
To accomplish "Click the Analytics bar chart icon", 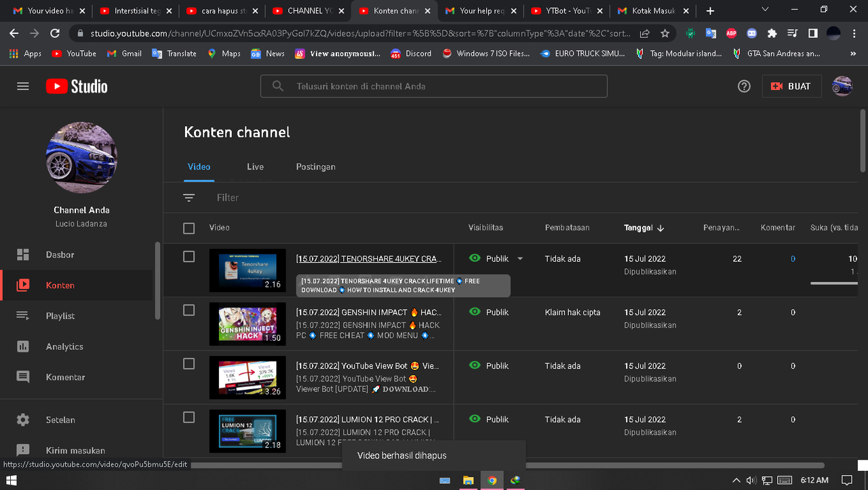I will 23,346.
